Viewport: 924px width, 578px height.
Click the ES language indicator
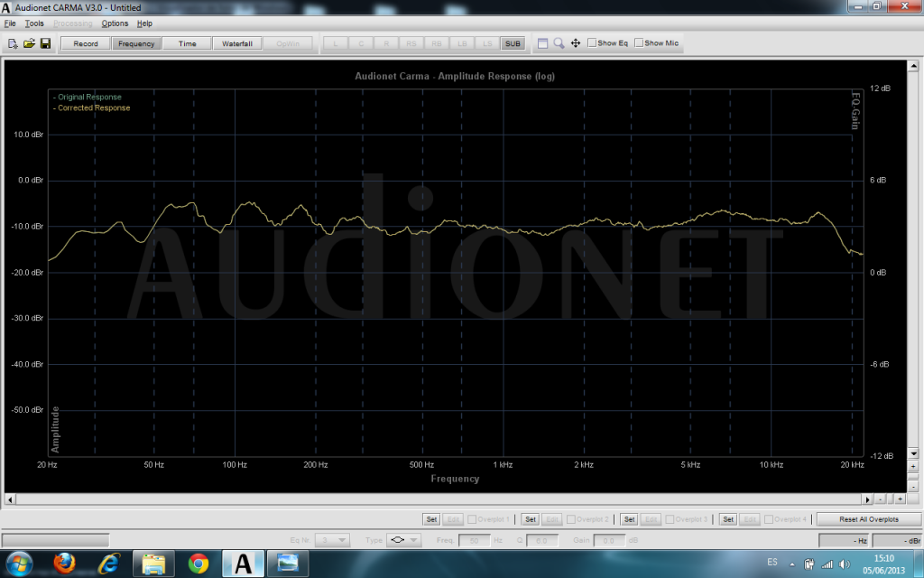772,562
